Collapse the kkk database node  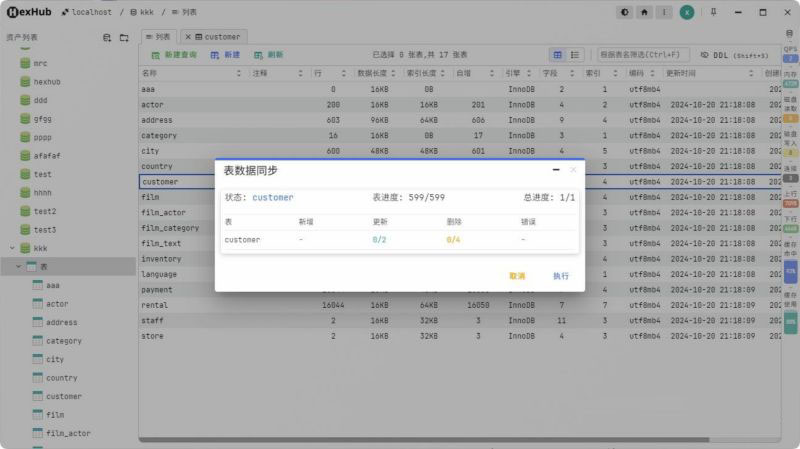(x=12, y=248)
